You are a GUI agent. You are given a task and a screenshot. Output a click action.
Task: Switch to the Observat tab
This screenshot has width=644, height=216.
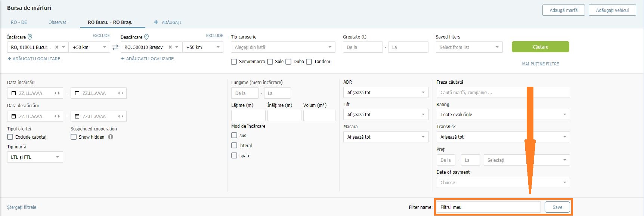pyautogui.click(x=57, y=22)
